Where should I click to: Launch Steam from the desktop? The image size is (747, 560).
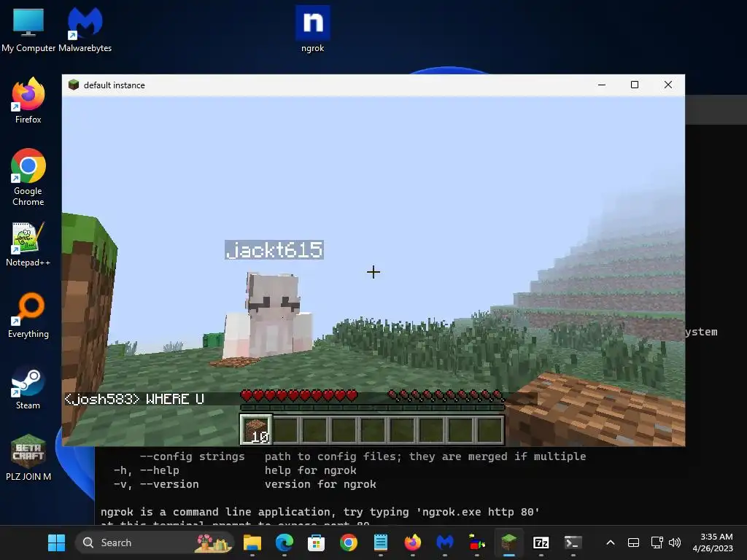(x=28, y=386)
